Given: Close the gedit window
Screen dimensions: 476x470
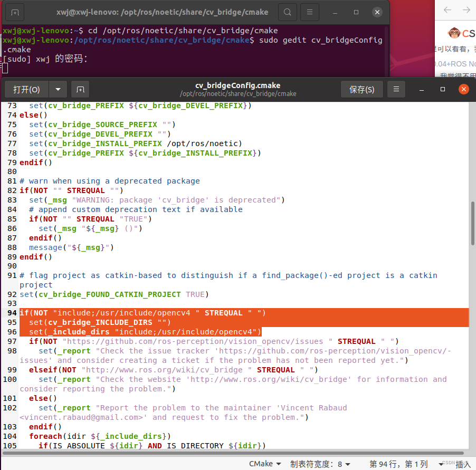Looking at the screenshot, I should coord(463,89).
